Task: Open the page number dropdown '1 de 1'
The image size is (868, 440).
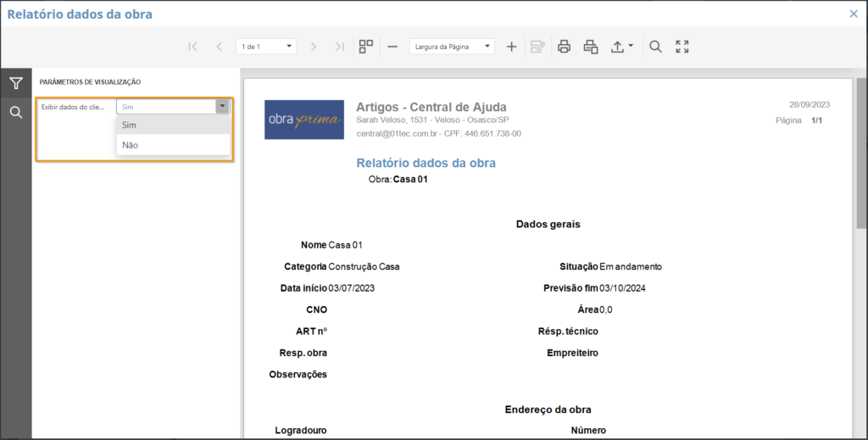Action: pyautogui.click(x=266, y=47)
